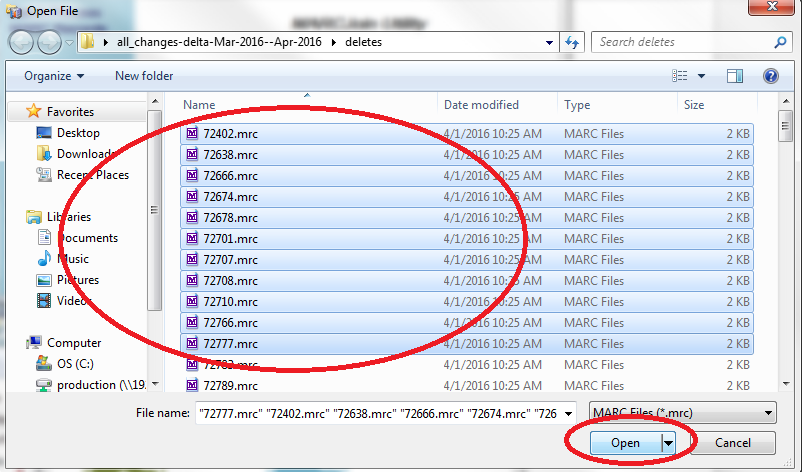Click the 72789.mrc file icon
This screenshot has height=472, width=802.
click(192, 385)
